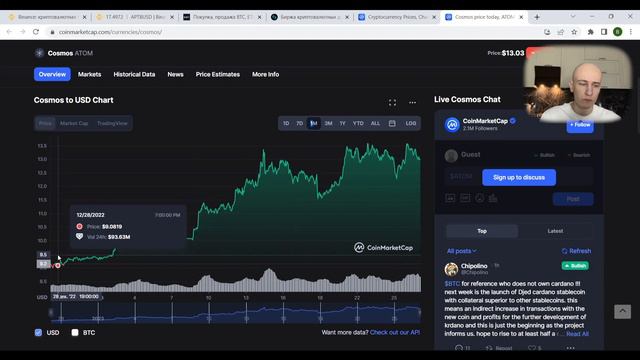Set chart range to 7D
The height and width of the screenshot is (360, 640).
299,123
